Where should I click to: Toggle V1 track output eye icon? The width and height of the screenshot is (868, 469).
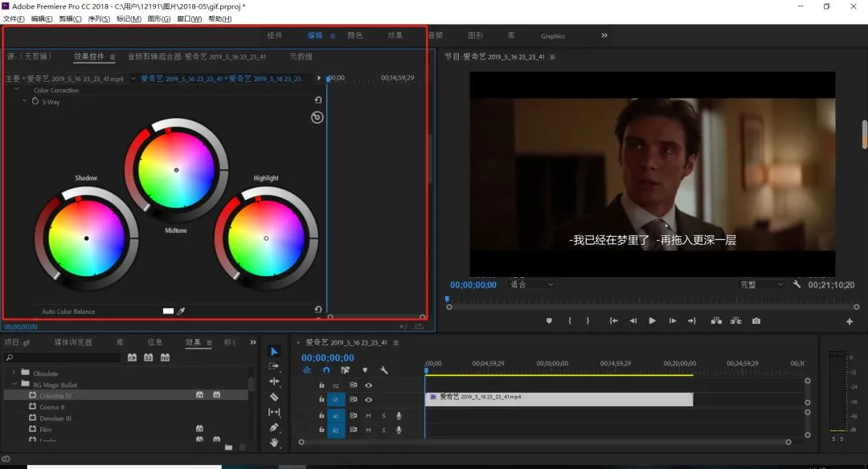click(x=368, y=399)
